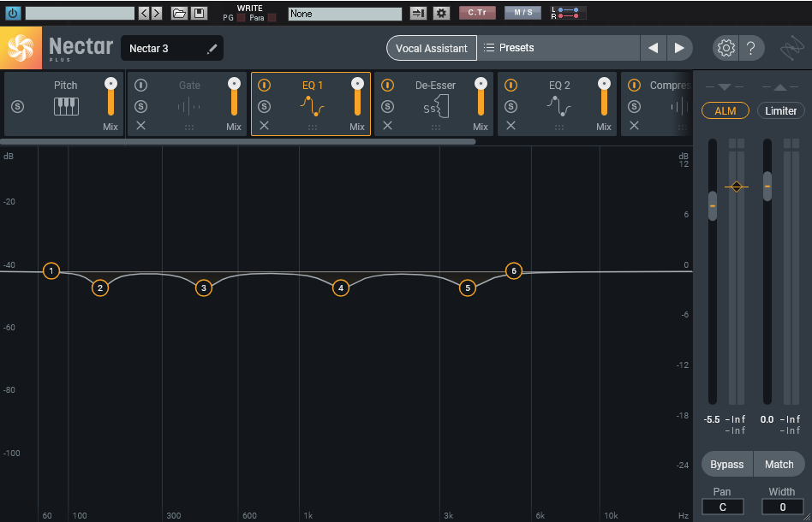
Task: Remove the De-Esser module
Action: [x=387, y=126]
